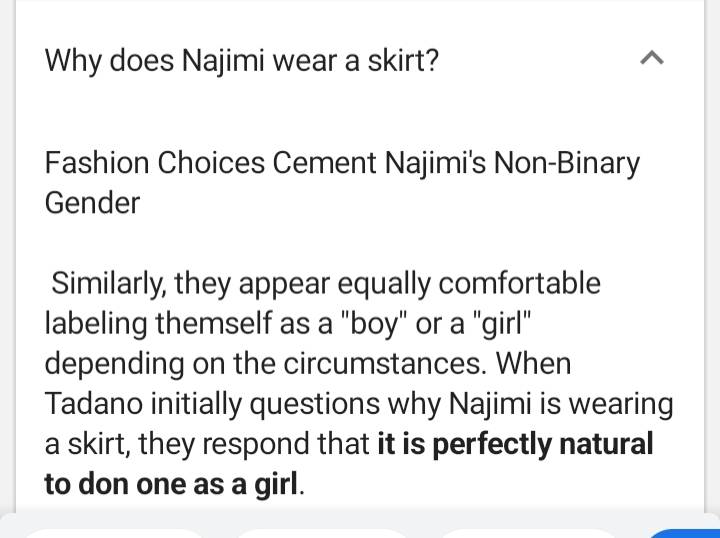Tap the question "Why does Najimi wear a skirt?"
This screenshot has height=538, width=720.
(x=241, y=60)
